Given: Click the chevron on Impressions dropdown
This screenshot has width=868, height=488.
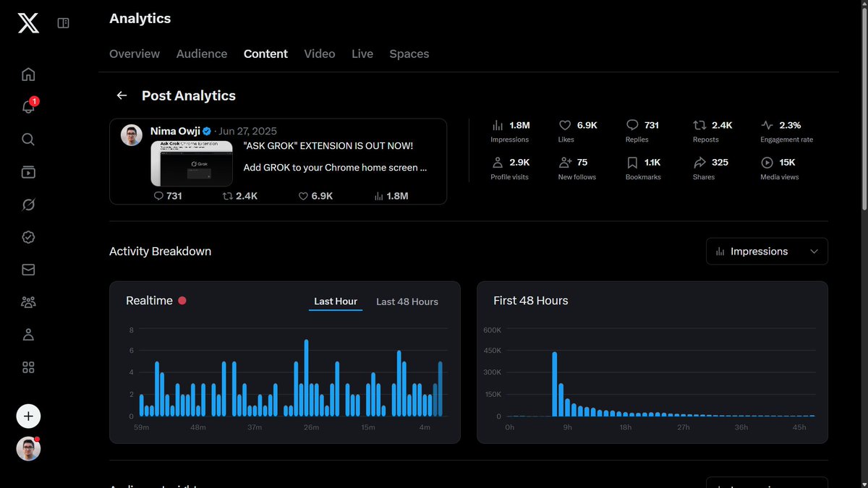Looking at the screenshot, I should (x=814, y=252).
